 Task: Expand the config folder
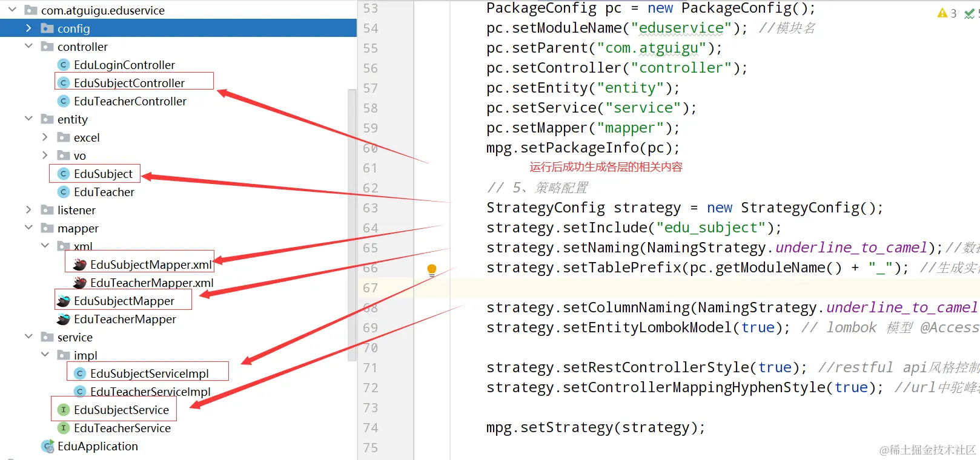pyautogui.click(x=28, y=28)
